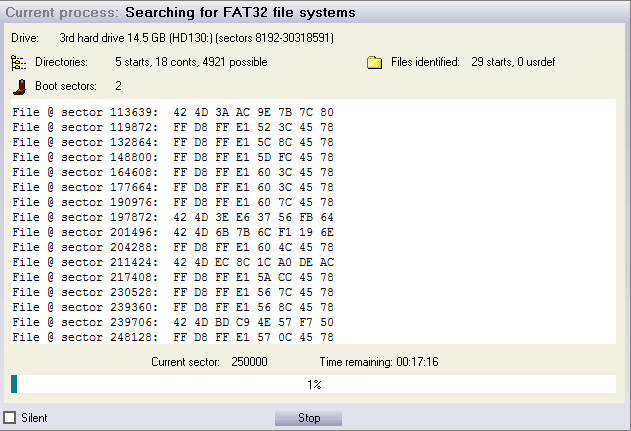Enable the Silent checkbox
This screenshot has height=431, width=631.
(10, 417)
